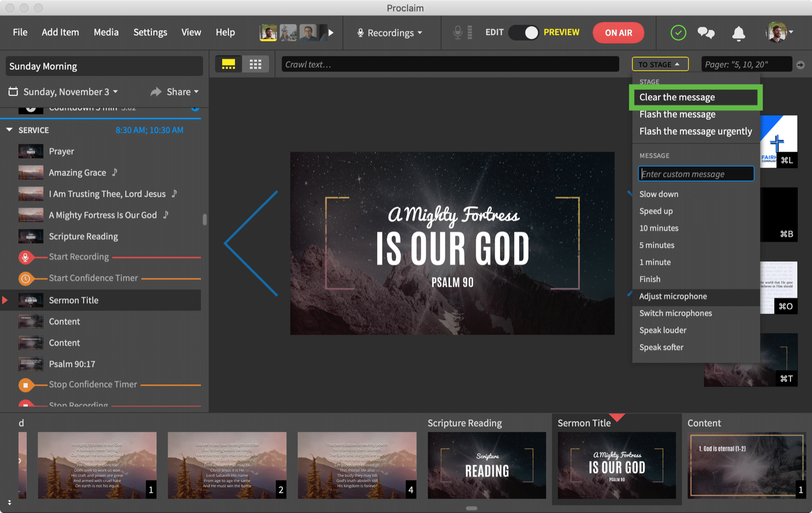Select Clear the message
Image resolution: width=812 pixels, height=513 pixels.
tap(695, 97)
